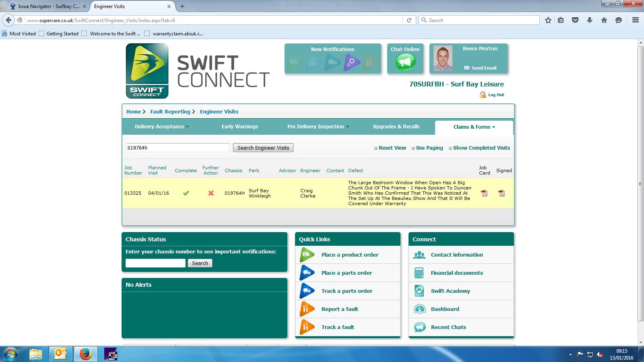Select the Upgrades & Recalls tab
This screenshot has height=362, width=644.
click(396, 127)
